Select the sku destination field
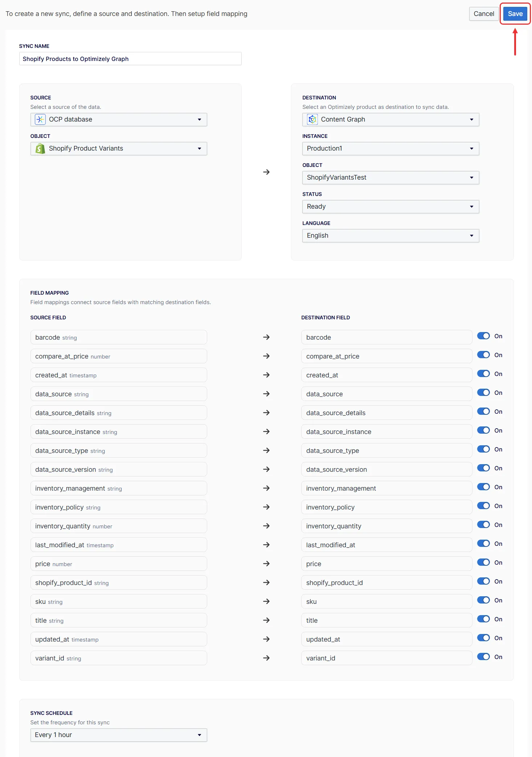Screen dimensions: 532x757 386,601
